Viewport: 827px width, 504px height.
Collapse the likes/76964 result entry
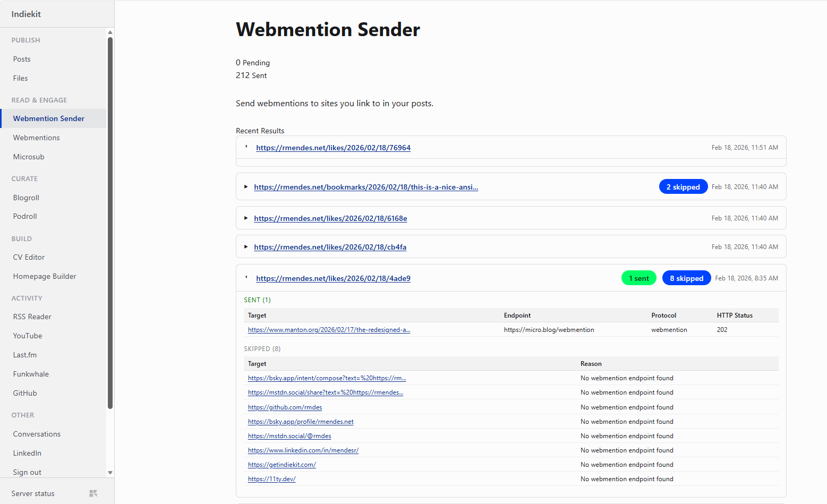(x=246, y=147)
